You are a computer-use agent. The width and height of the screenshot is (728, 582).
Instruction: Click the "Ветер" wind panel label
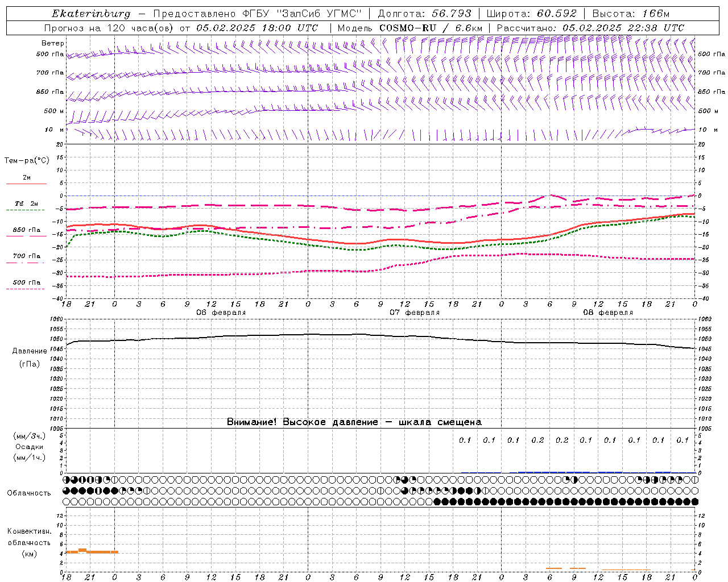pos(53,43)
